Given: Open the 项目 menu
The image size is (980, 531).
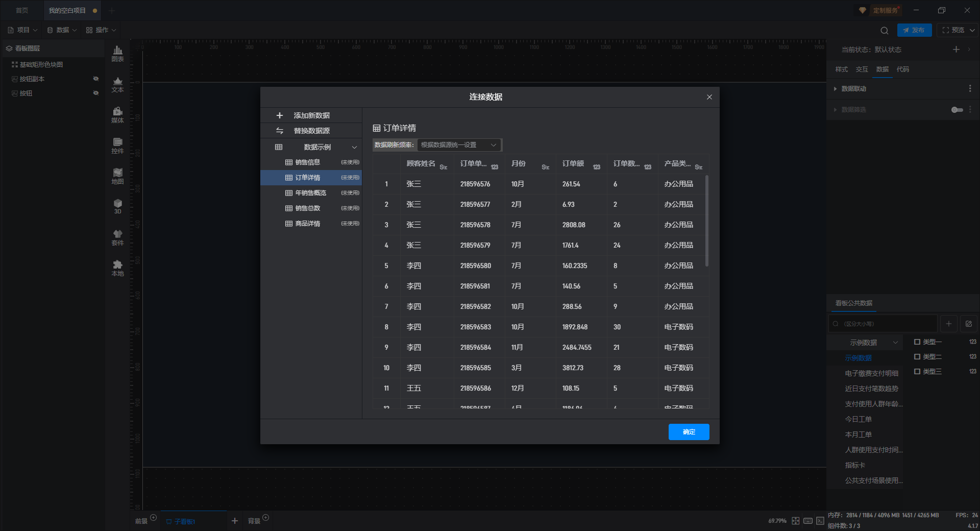Looking at the screenshot, I should [x=23, y=30].
